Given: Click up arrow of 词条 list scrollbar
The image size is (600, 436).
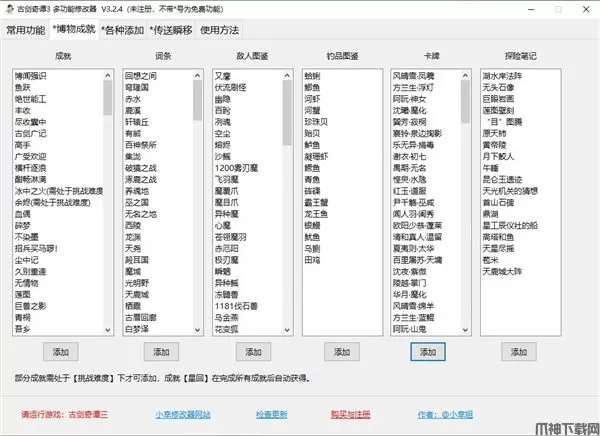Looking at the screenshot, I should (197, 76).
